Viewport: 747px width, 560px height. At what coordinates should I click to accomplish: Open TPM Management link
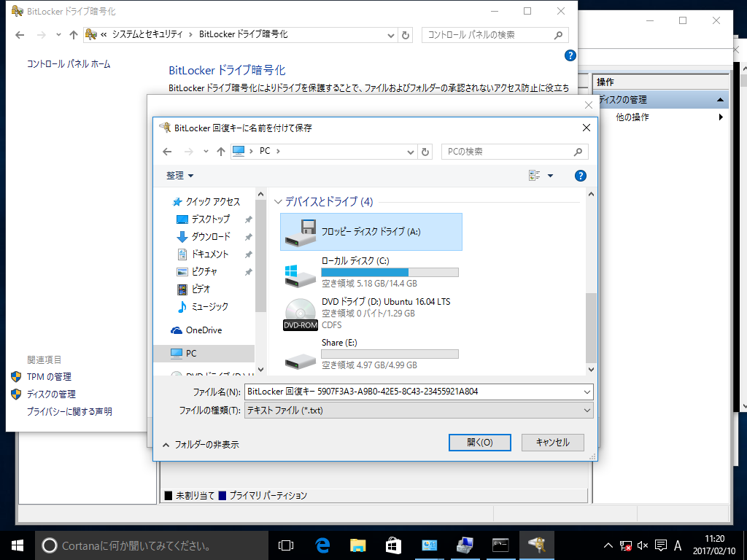49,377
